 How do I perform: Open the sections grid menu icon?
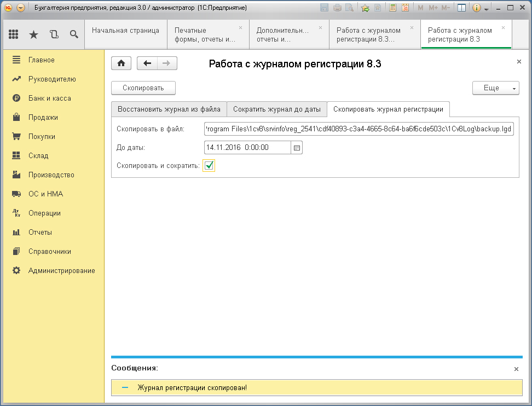click(x=13, y=34)
